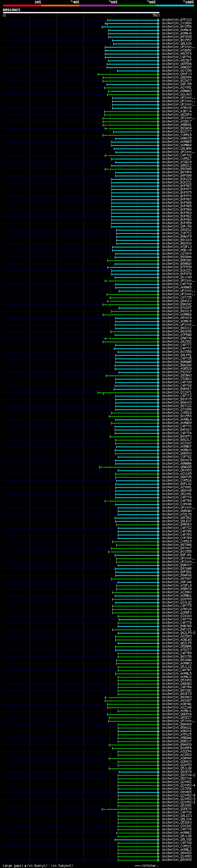The height and width of the screenshot is (868, 197).
Task: Select hit label UniRef100_B9T6V8
Action: tap(177, 37)
